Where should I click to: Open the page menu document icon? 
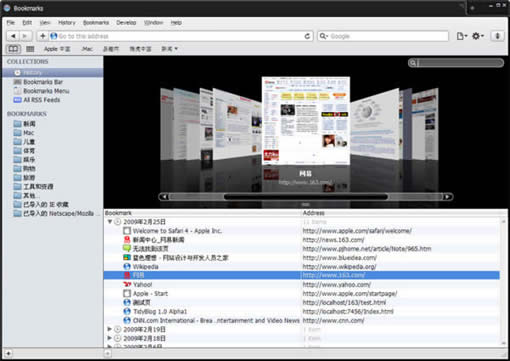point(462,36)
